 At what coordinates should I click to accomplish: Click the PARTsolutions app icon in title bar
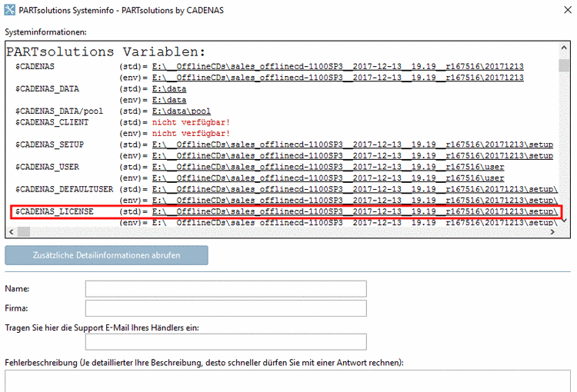[x=9, y=10]
